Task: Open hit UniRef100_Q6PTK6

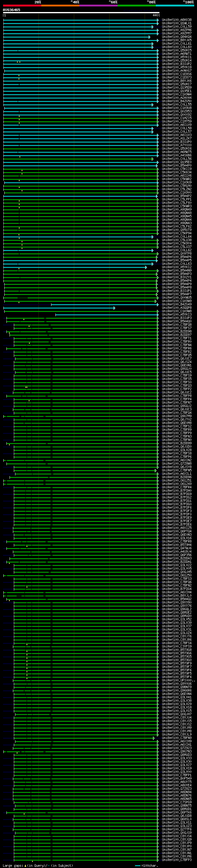Action: [x=177, y=812]
